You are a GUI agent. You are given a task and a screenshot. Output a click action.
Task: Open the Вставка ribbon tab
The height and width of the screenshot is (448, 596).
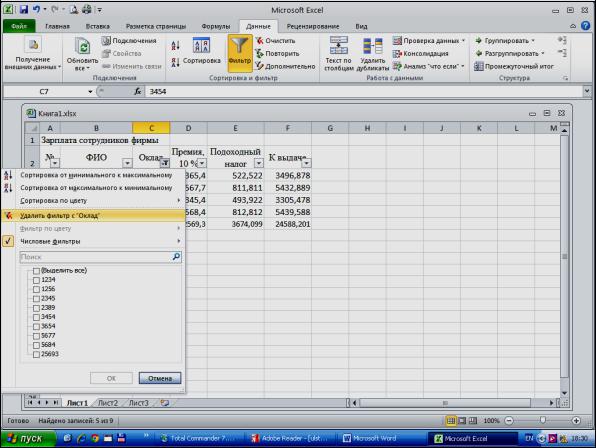(x=97, y=26)
